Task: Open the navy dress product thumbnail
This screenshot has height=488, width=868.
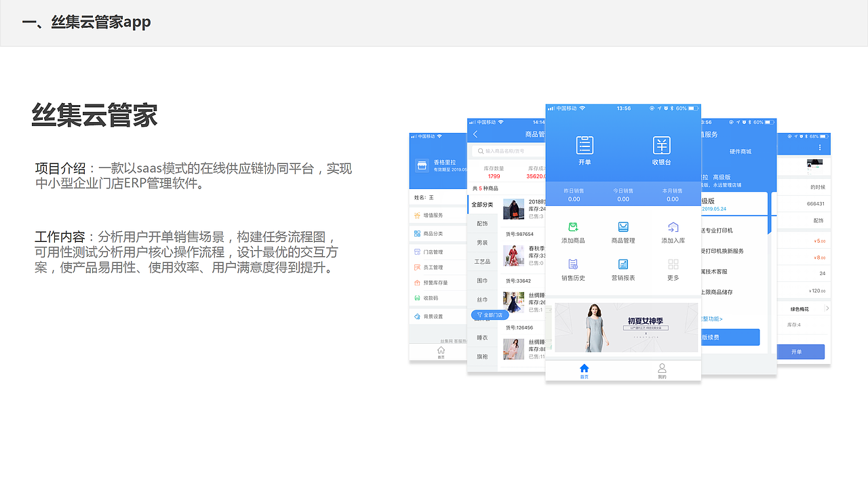Action: tap(513, 302)
